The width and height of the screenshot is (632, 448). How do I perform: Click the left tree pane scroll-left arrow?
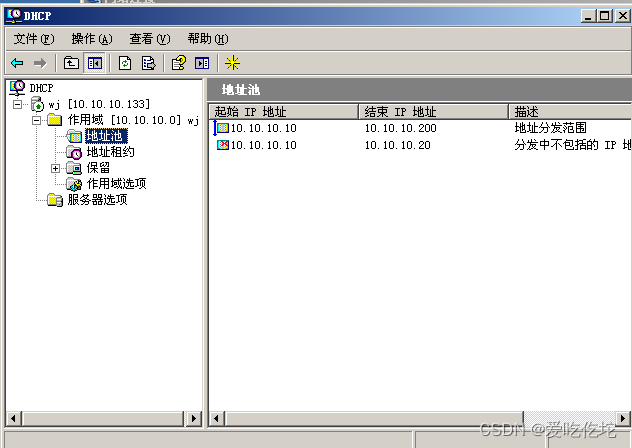pyautogui.click(x=13, y=419)
